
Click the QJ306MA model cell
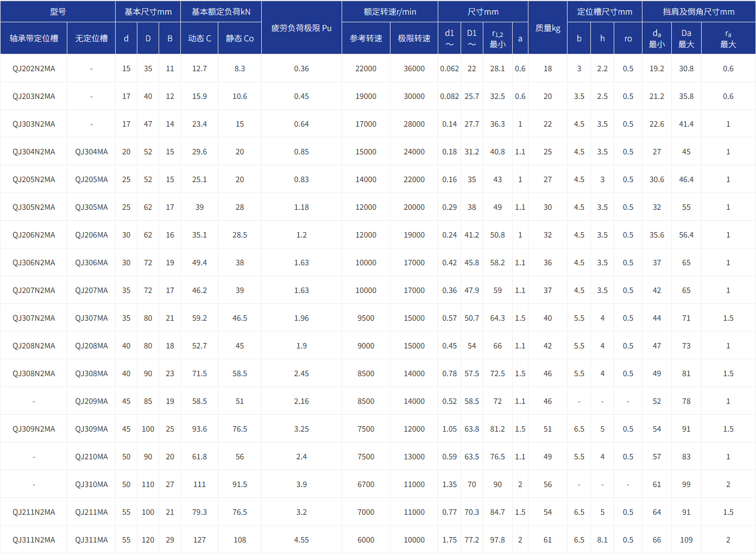91,263
